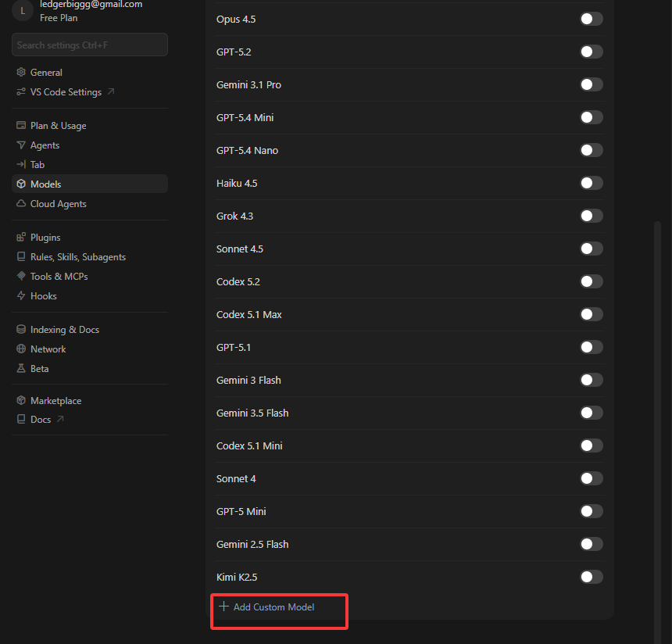Viewport: 672px width, 644px height.
Task: Click the Cloud Agents cloud icon
Action: (21, 203)
